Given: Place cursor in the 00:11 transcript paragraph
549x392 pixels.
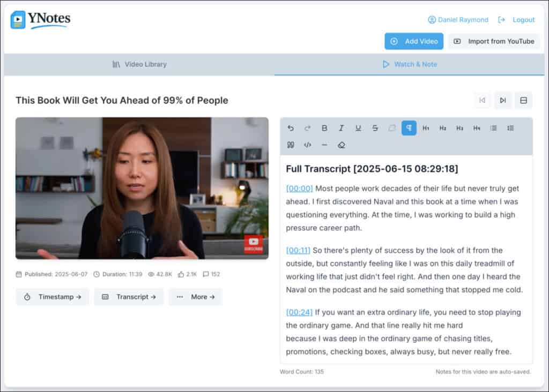Looking at the screenshot, I should [x=404, y=270].
